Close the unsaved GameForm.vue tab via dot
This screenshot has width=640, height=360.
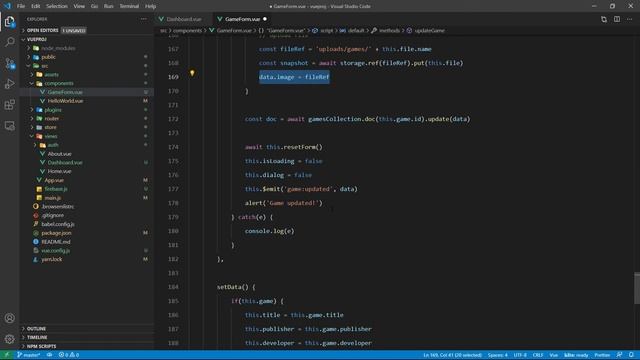[x=265, y=19]
